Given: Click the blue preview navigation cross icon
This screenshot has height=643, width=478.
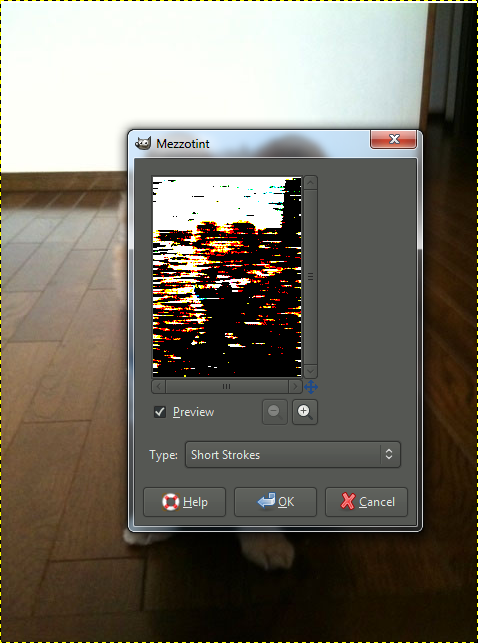Looking at the screenshot, I should (x=311, y=387).
